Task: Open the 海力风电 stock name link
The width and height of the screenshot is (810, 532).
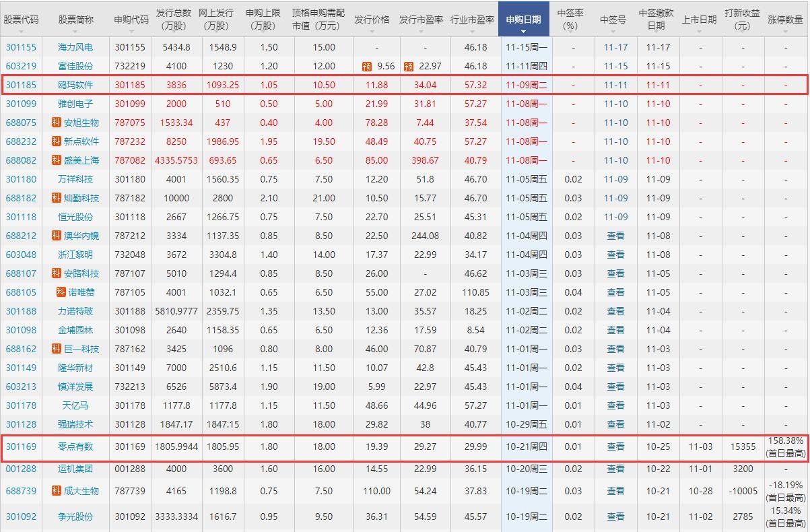Action: point(75,47)
